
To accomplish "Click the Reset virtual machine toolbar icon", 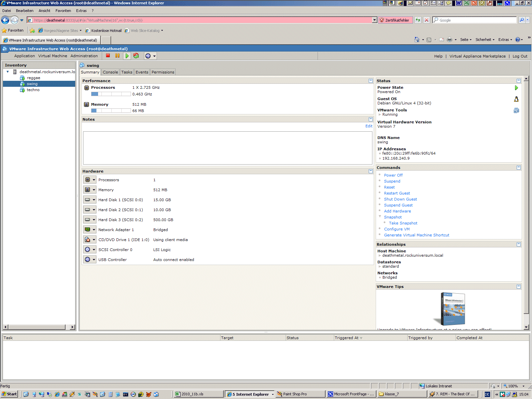I will click(x=136, y=56).
